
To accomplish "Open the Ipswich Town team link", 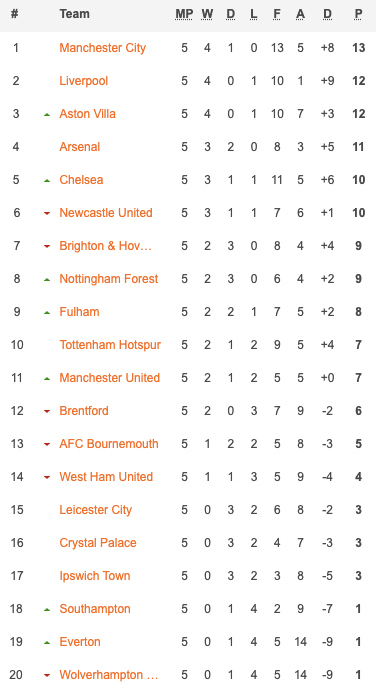I will click(94, 576).
